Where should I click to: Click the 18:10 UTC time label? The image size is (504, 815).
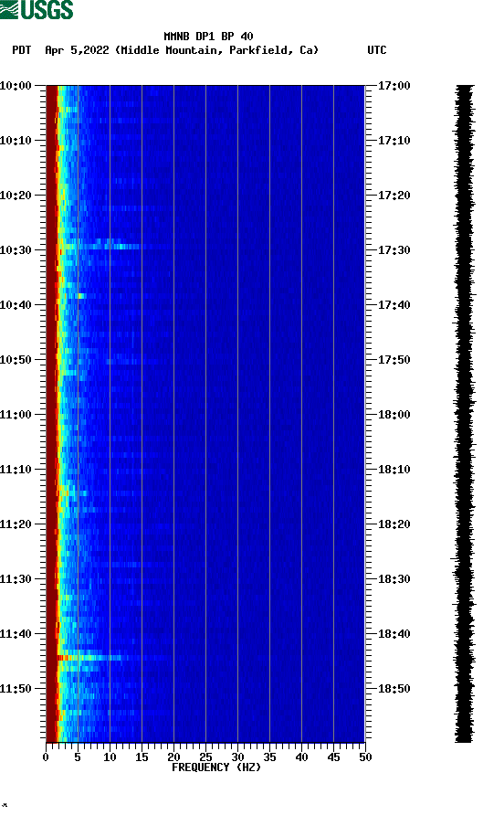tap(394, 470)
